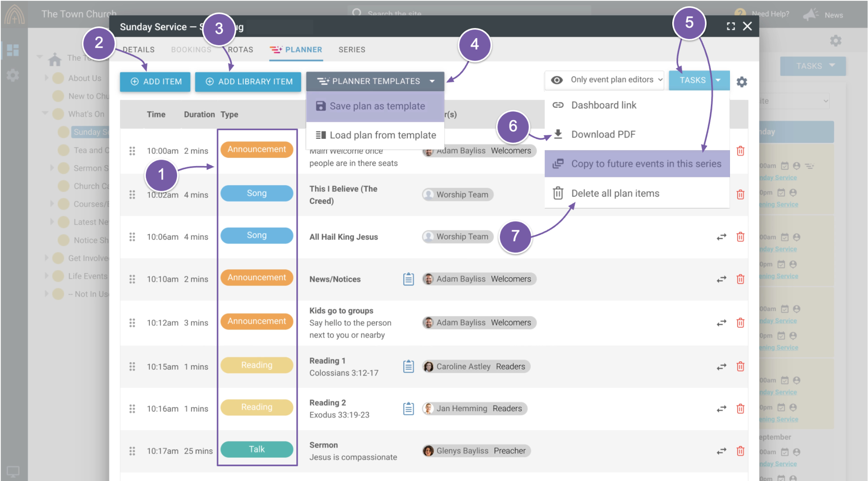
Task: Open the dashboard grid icon in left sidebar
Action: (x=13, y=50)
